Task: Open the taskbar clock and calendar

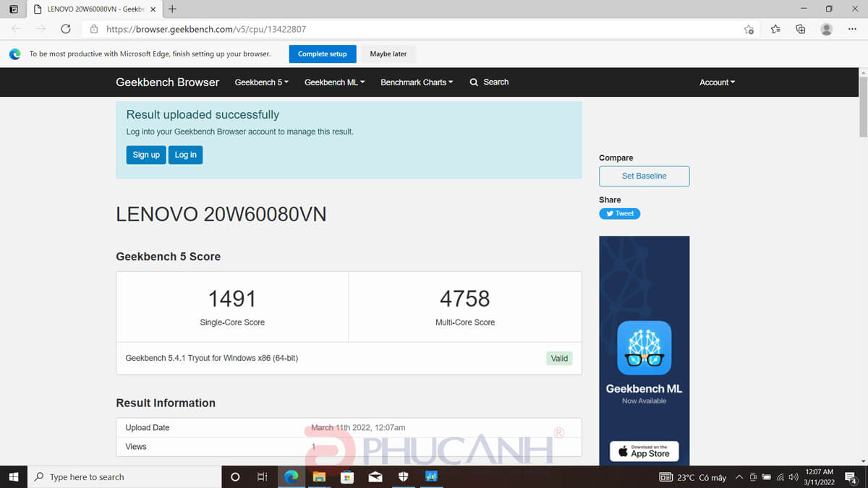Action: pos(820,477)
